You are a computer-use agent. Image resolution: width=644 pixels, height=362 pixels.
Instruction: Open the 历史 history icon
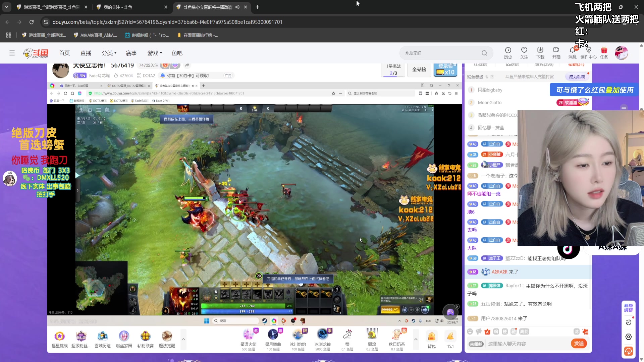(x=508, y=53)
